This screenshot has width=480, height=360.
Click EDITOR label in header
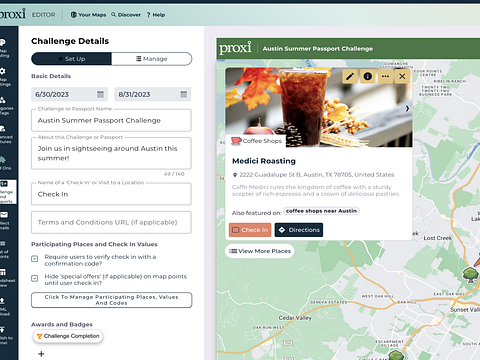tap(44, 15)
